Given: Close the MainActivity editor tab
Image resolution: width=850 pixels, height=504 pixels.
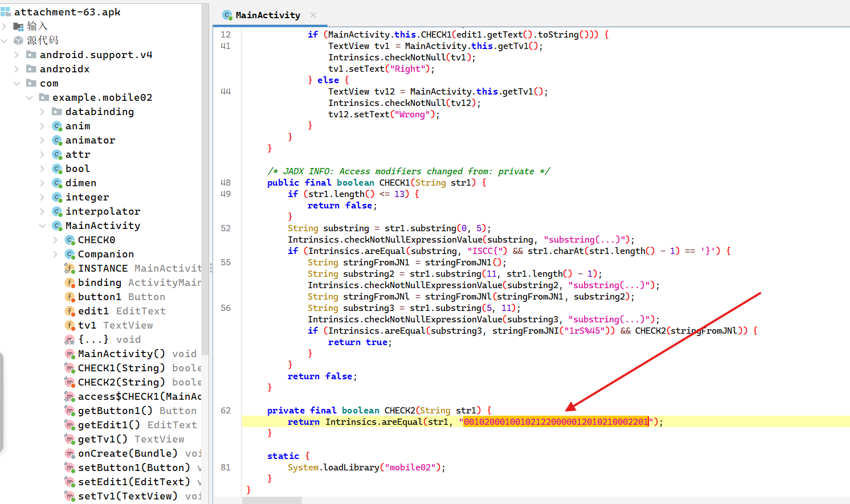Looking at the screenshot, I should pos(313,15).
